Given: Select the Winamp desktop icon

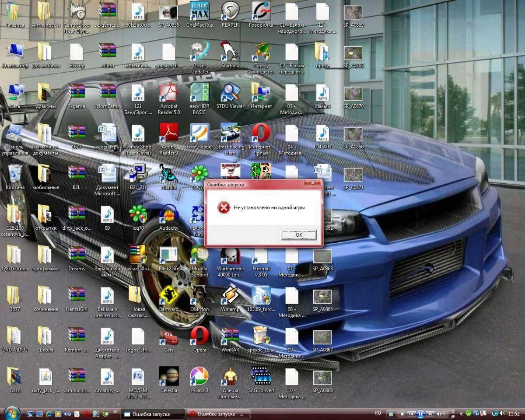Looking at the screenshot, I should point(230,299).
